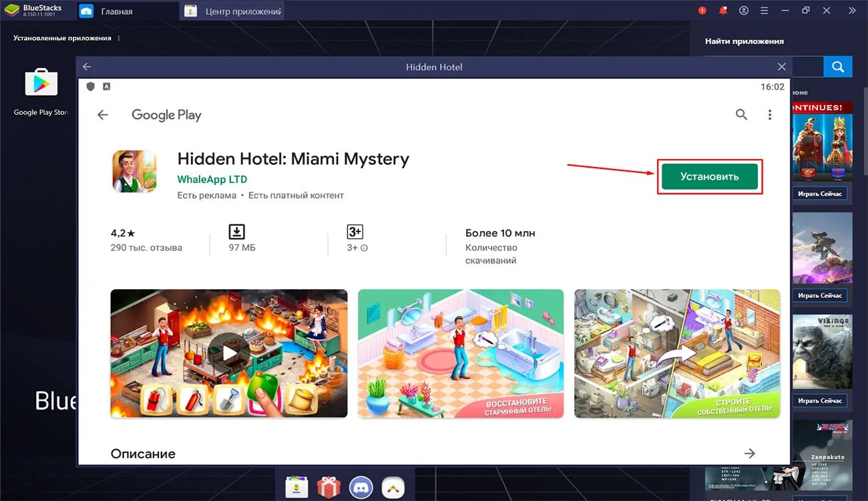Click the Есть реклама label
This screenshot has height=501, width=868.
207,196
